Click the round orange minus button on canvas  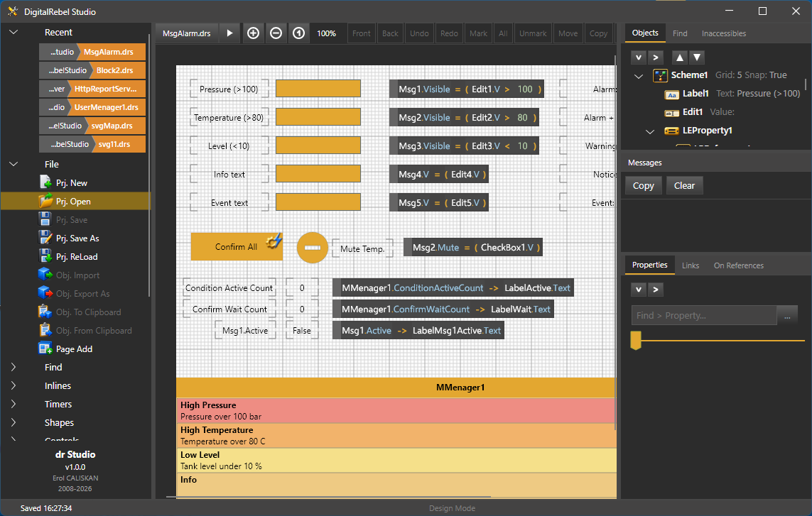click(x=313, y=248)
